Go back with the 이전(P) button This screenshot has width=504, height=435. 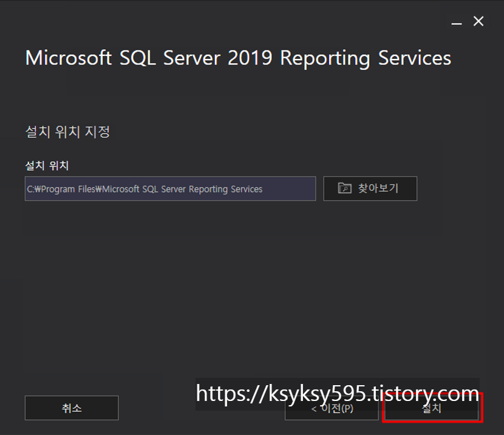coord(332,408)
